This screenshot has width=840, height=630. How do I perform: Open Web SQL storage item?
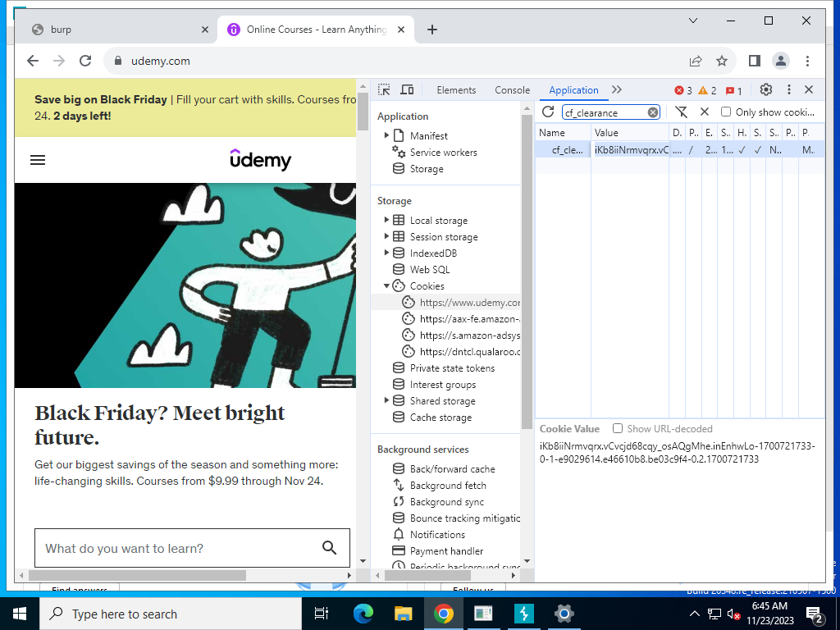tap(429, 269)
